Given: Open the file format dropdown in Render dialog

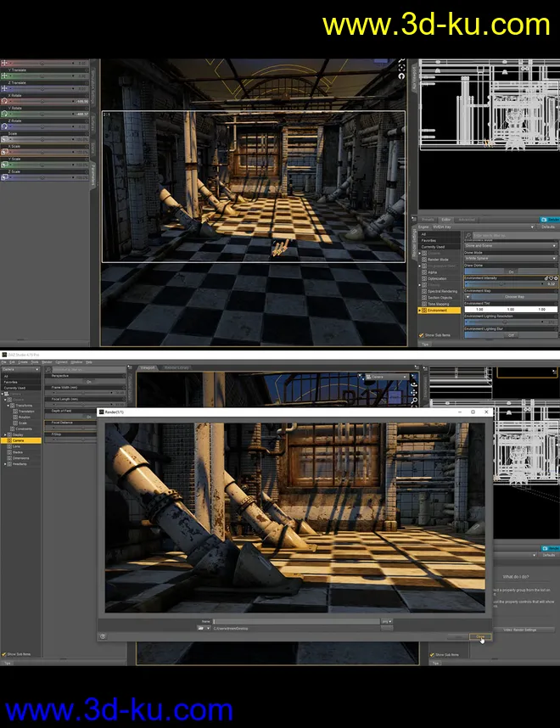Looking at the screenshot, I should tap(387, 622).
